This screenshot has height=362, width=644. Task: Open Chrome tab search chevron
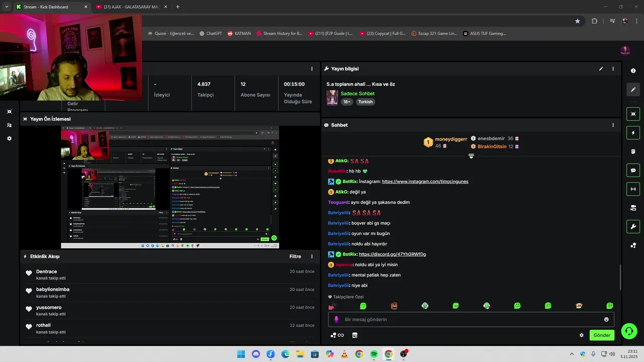click(x=7, y=7)
